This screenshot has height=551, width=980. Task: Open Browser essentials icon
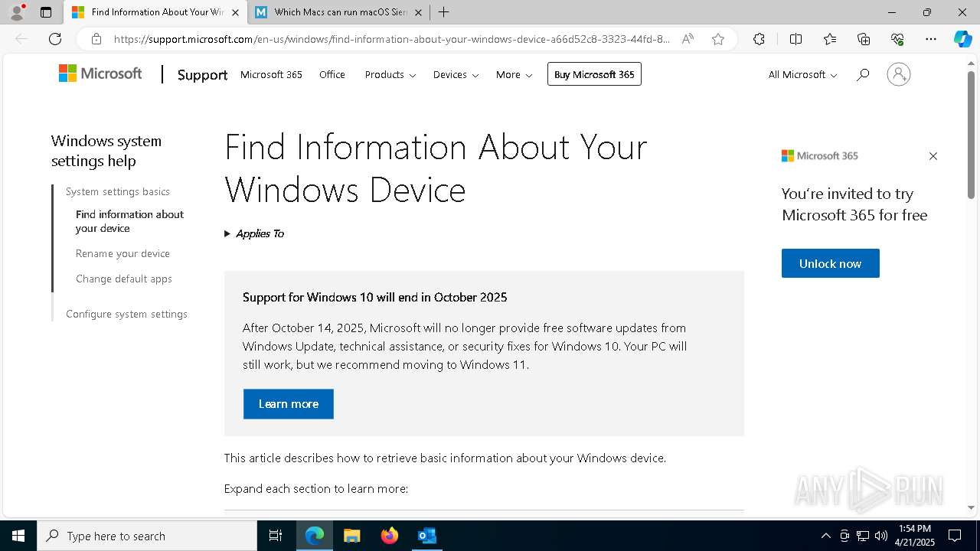(x=897, y=39)
